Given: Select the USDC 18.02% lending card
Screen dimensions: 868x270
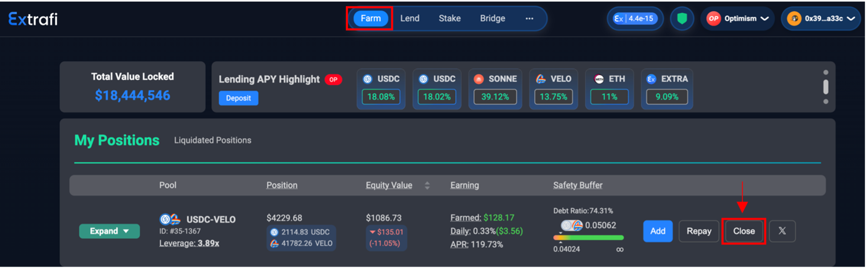Looking at the screenshot, I should point(437,89).
